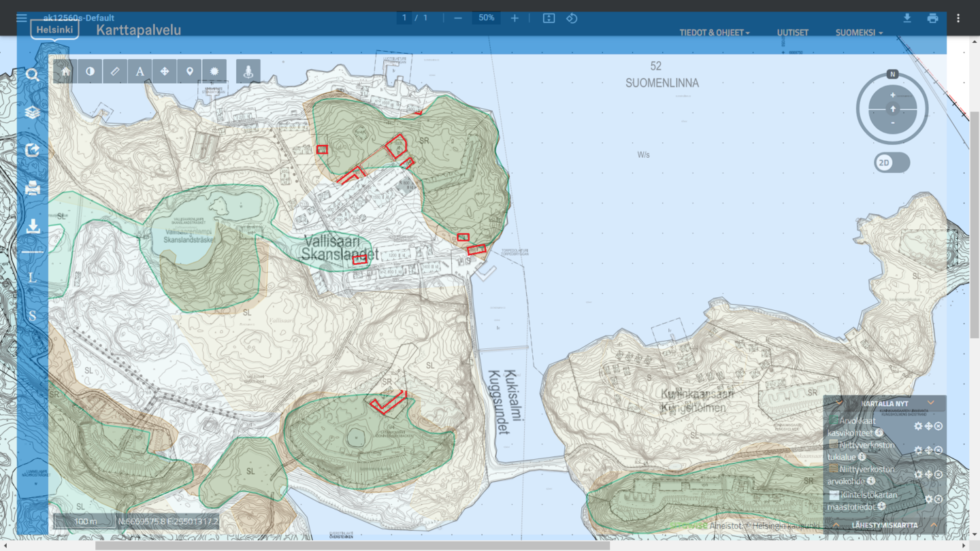
Task: Show info for Arvokkaat kasvikohteet layer
Action: (x=879, y=433)
